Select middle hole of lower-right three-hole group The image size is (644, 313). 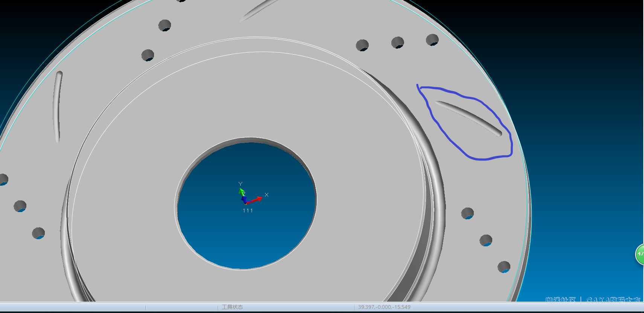click(x=486, y=240)
